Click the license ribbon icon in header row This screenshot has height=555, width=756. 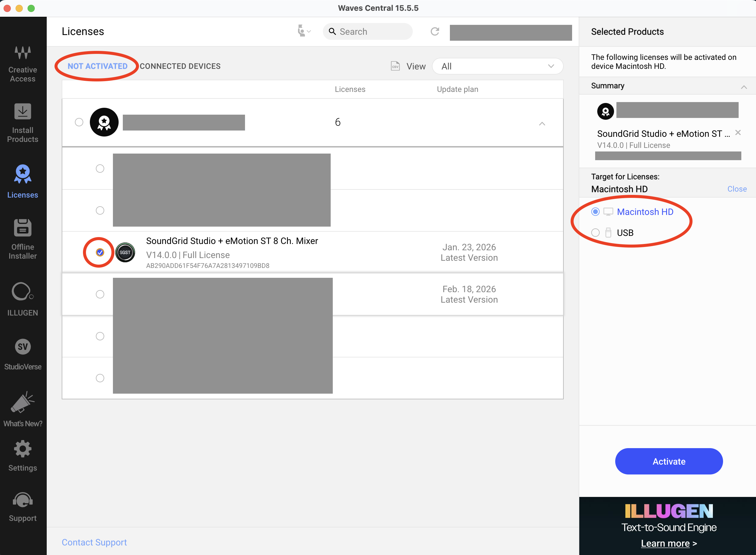(x=104, y=122)
